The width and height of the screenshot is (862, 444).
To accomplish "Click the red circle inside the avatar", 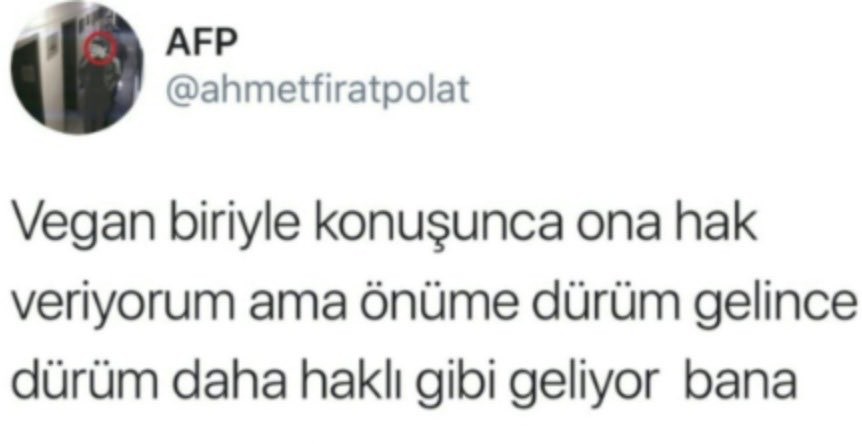I will (x=101, y=51).
